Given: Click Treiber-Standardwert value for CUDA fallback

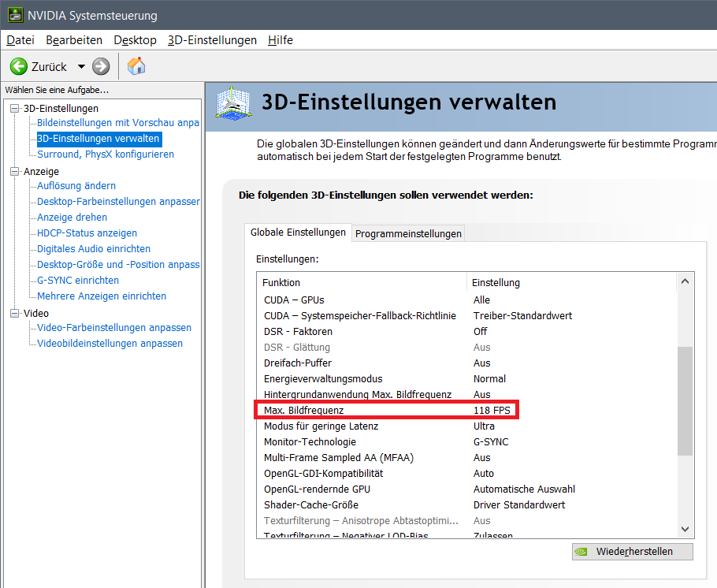Looking at the screenshot, I should click(522, 316).
